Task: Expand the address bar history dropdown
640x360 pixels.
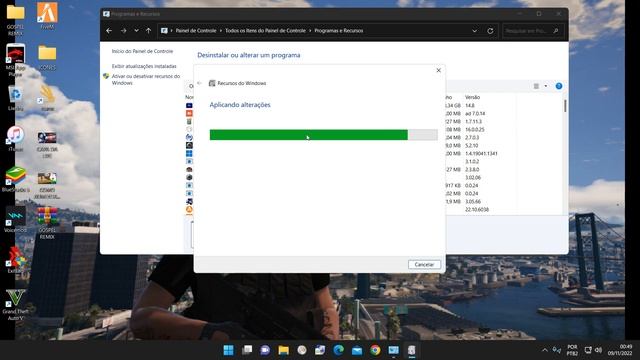Action: coord(474,31)
